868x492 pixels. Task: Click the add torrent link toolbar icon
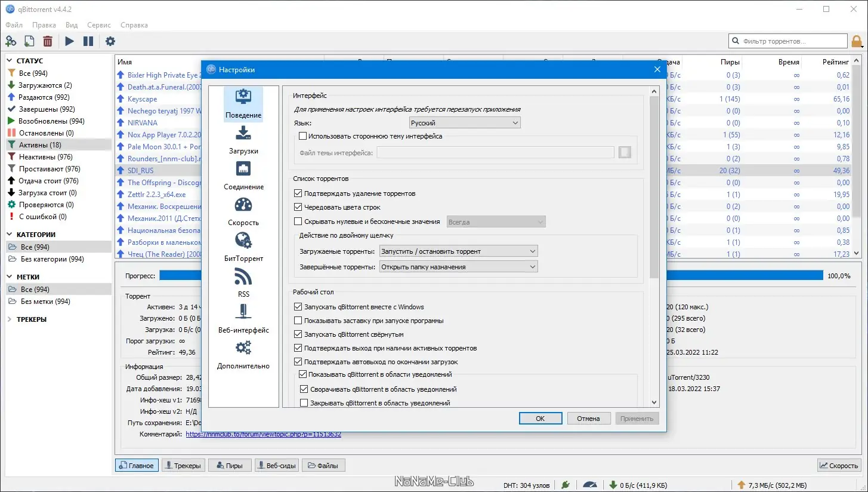pos(11,41)
